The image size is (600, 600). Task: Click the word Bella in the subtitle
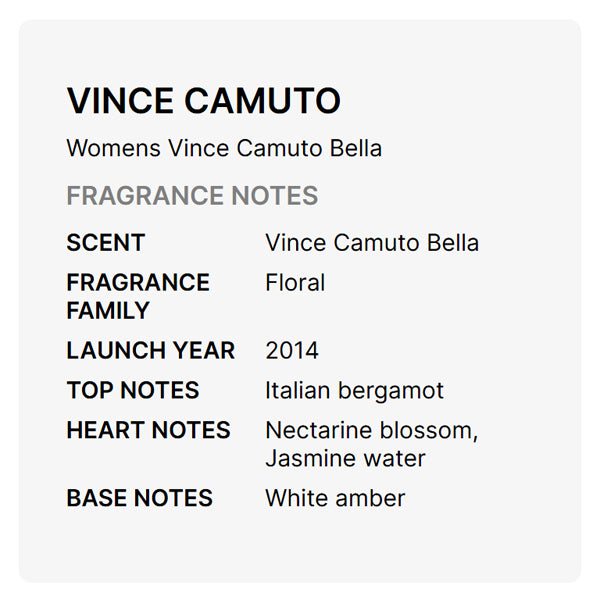tap(355, 149)
